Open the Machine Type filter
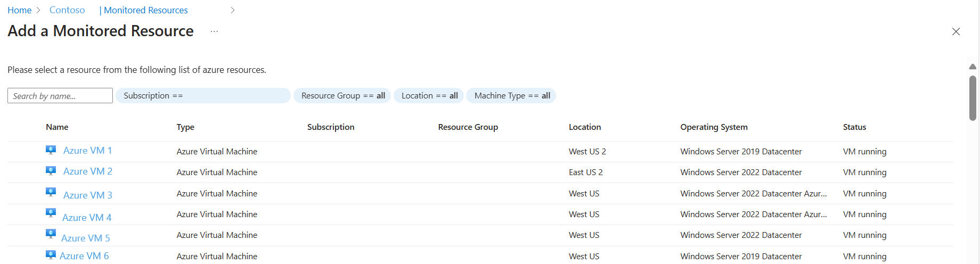The height and width of the screenshot is (264, 980). click(x=511, y=96)
